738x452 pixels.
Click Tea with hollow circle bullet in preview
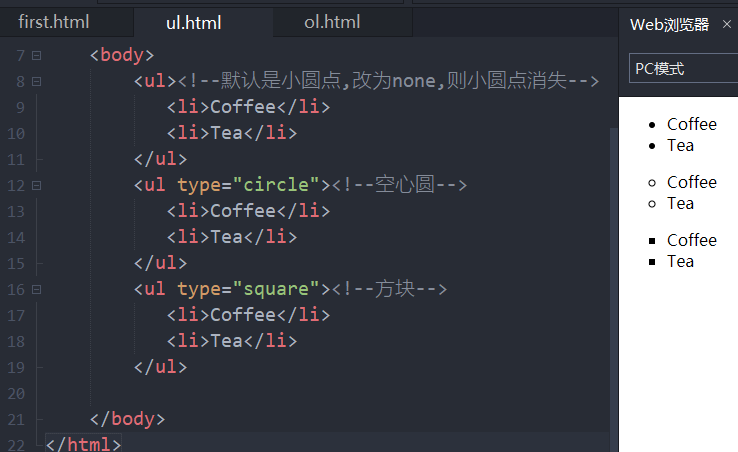[x=680, y=203]
